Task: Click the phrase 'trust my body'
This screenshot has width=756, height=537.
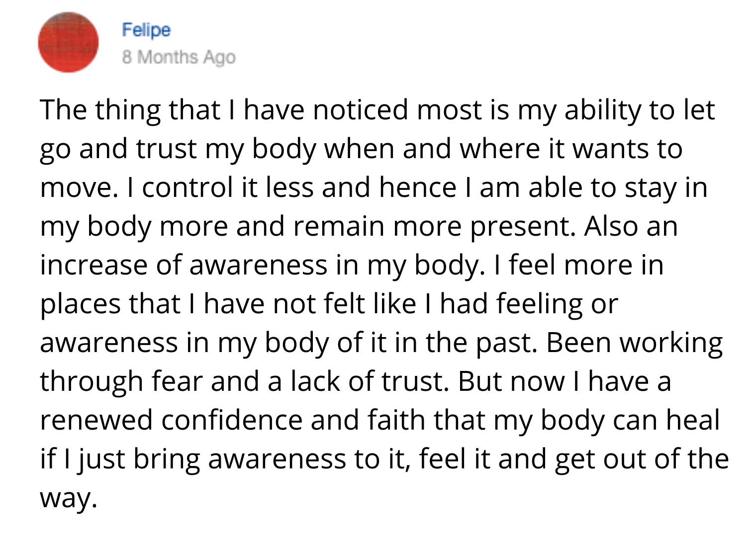Action: [226, 149]
